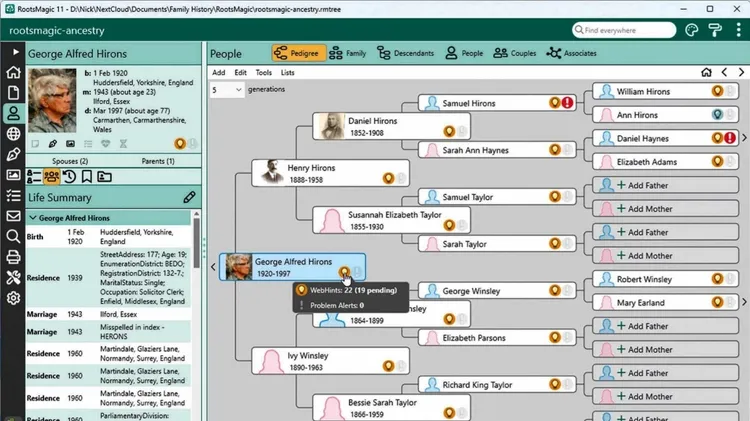Open the Settings gear in left sidebar
The image size is (750, 421).
point(13,298)
